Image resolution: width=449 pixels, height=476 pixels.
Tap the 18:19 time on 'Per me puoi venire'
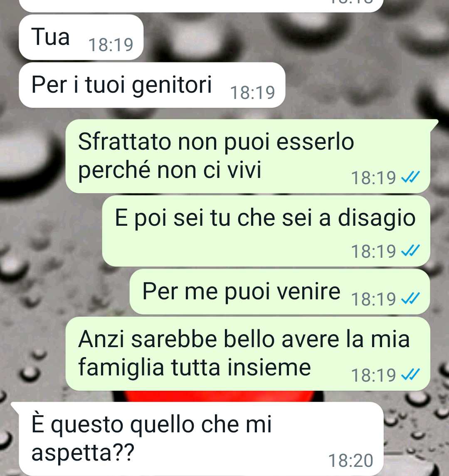[373, 299]
